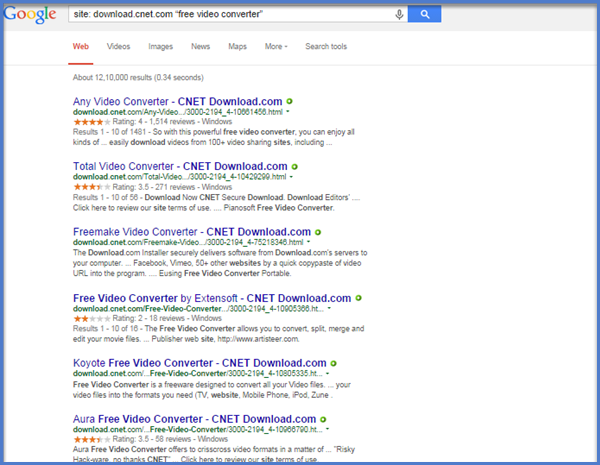This screenshot has height=465, width=600.
Task: Click snippet 'Eusing Free Video Converter Portable'
Action: coord(225,274)
